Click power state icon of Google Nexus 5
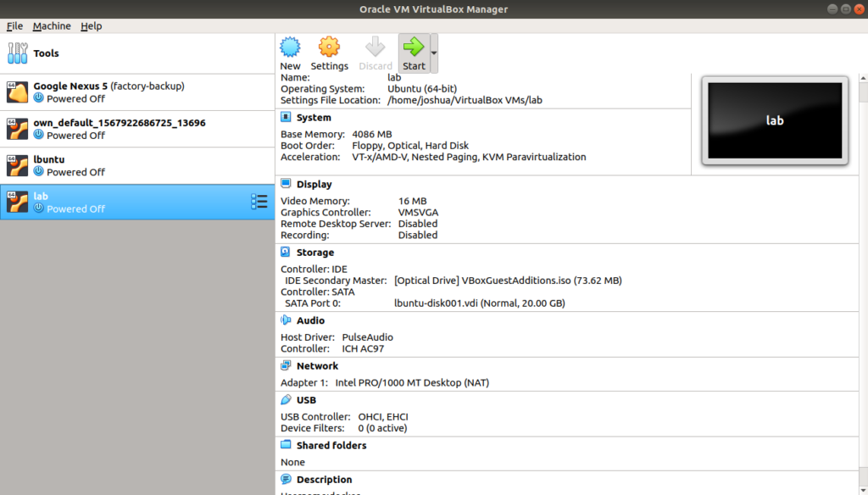Screen dimensions: 868x495 (38, 98)
